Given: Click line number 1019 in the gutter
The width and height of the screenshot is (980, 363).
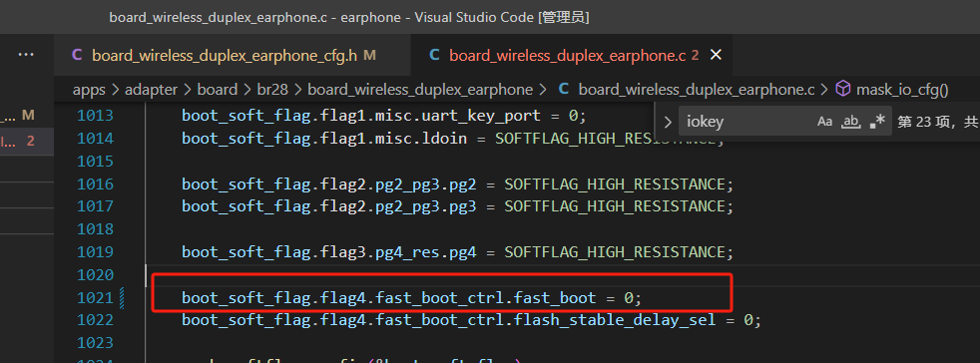Looking at the screenshot, I should click(x=95, y=251).
